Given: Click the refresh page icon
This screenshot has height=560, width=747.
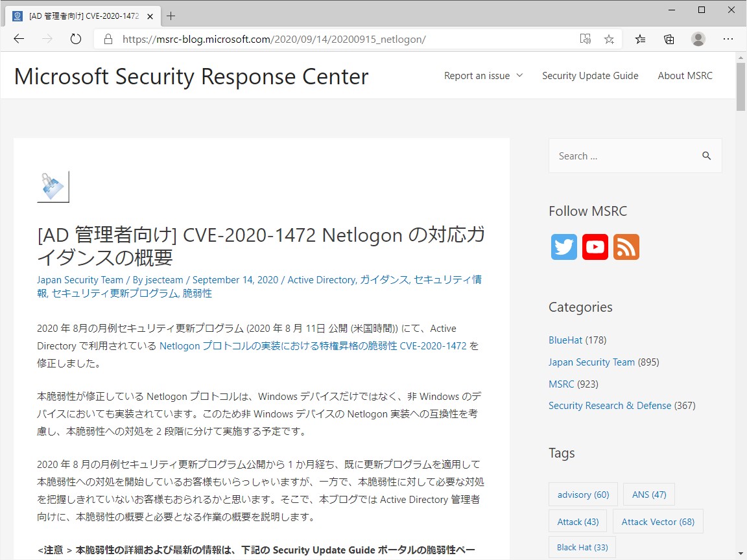Looking at the screenshot, I should [x=76, y=39].
